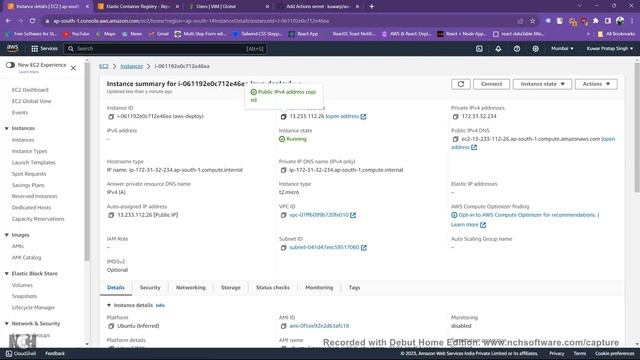Switch to the Monitoring tab

coord(319,288)
